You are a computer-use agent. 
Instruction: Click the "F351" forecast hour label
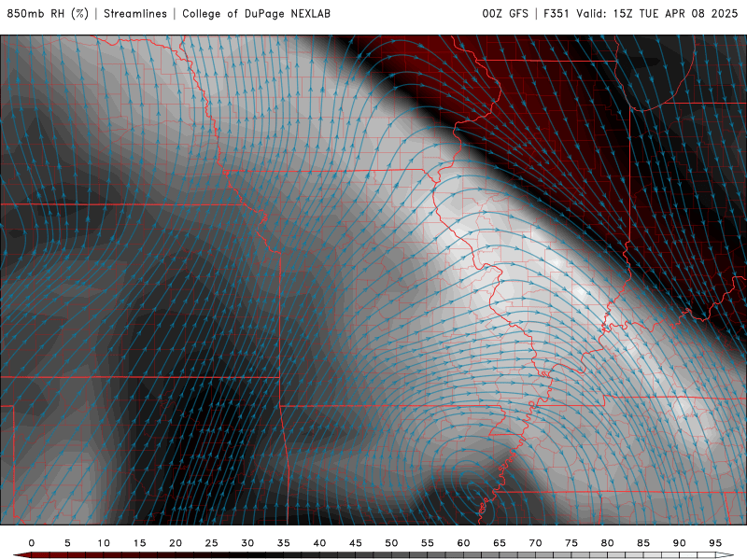[x=557, y=14]
